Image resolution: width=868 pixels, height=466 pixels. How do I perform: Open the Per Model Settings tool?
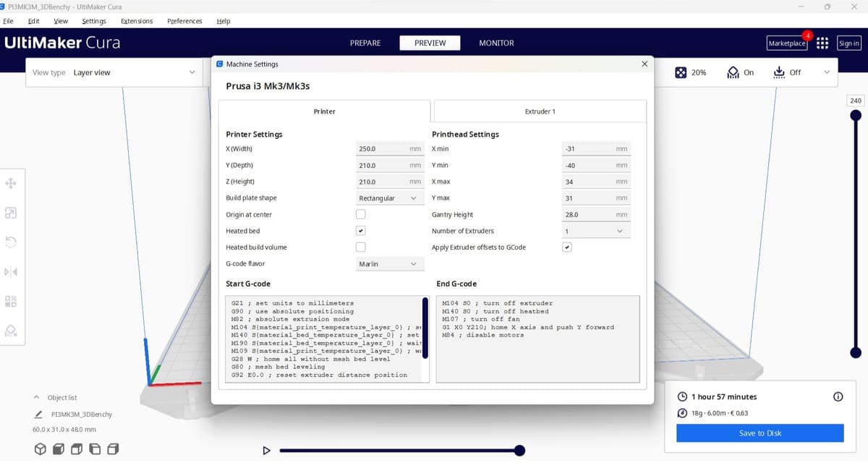coord(11,300)
